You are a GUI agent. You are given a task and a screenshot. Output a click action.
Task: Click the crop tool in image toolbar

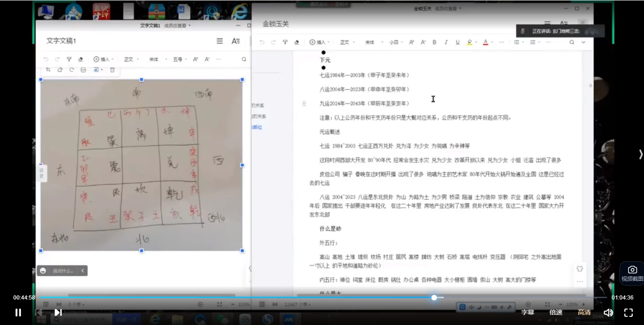[x=48, y=70]
